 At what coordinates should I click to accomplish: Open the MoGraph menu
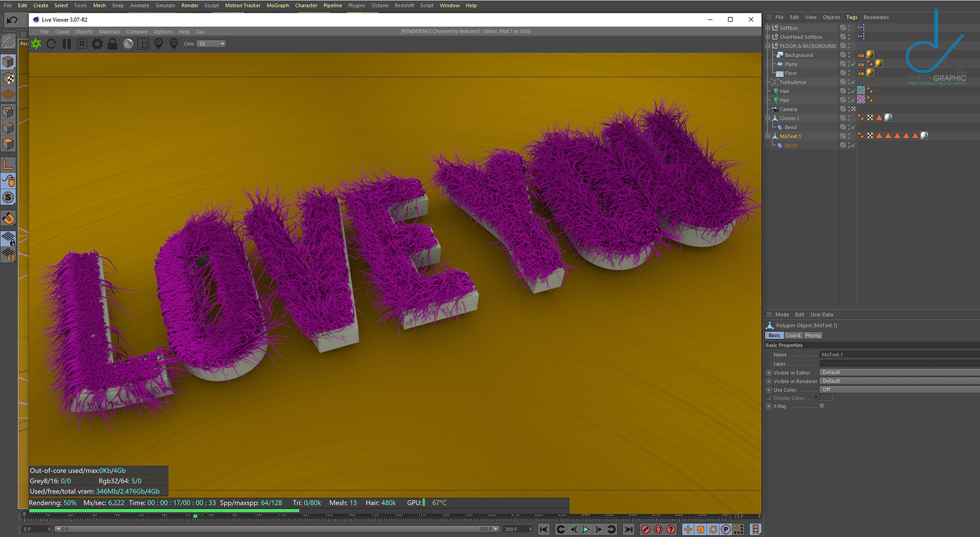point(278,5)
